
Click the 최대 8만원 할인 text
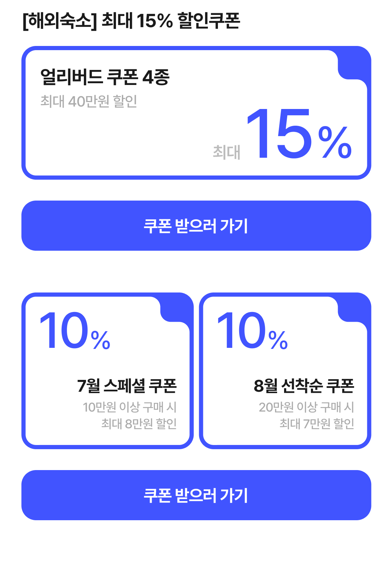coord(139,424)
